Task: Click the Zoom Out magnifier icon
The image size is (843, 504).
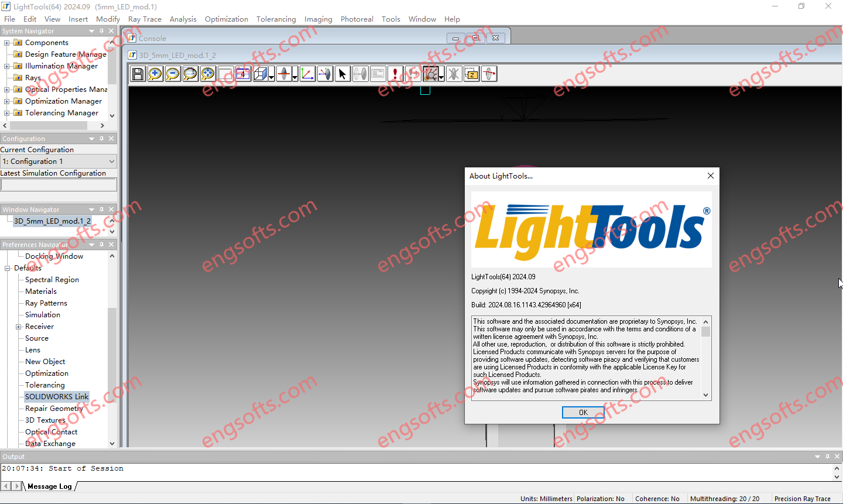Action: [x=173, y=74]
